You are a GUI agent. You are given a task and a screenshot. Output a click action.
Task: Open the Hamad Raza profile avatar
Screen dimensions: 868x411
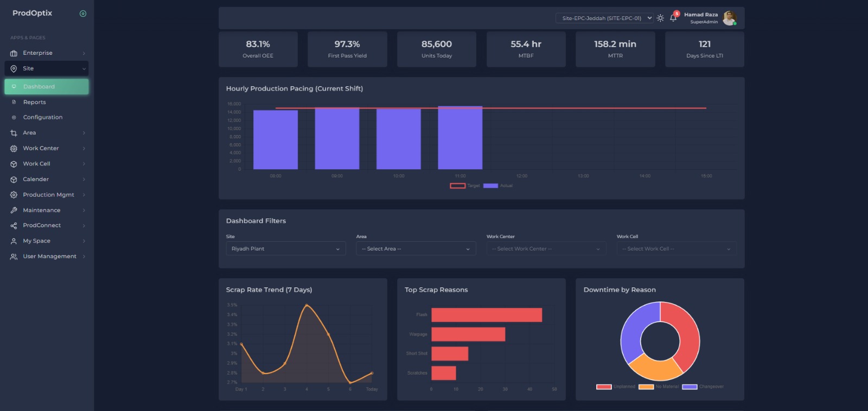click(x=730, y=18)
